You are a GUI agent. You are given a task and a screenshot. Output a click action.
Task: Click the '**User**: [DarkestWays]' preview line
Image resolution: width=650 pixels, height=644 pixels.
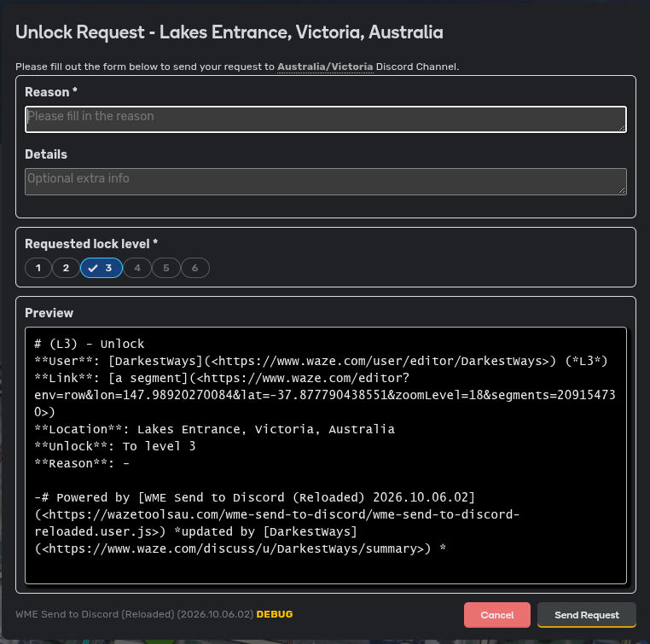pyautogui.click(x=321, y=361)
